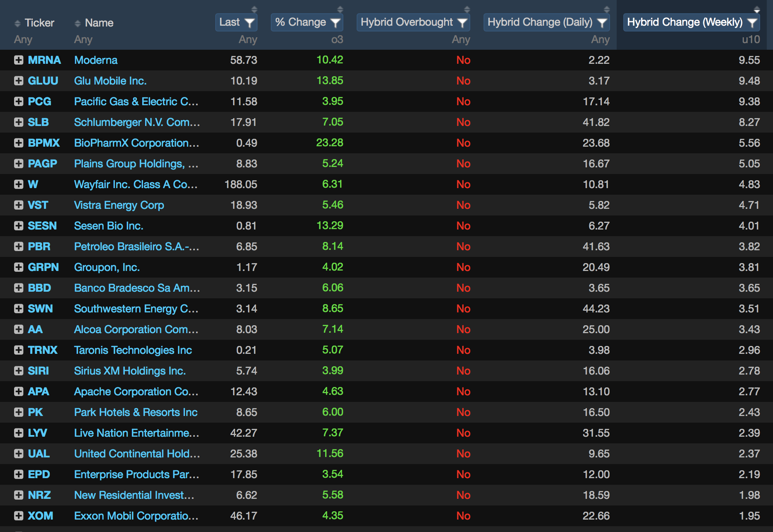This screenshot has height=532, width=773.
Task: Click plus icon on SWN row
Action: click(18, 309)
